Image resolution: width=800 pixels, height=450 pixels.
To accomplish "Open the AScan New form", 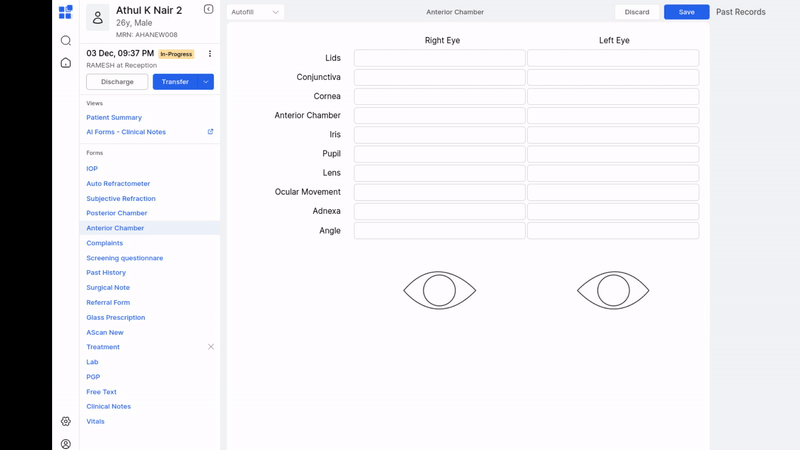I will tap(105, 332).
